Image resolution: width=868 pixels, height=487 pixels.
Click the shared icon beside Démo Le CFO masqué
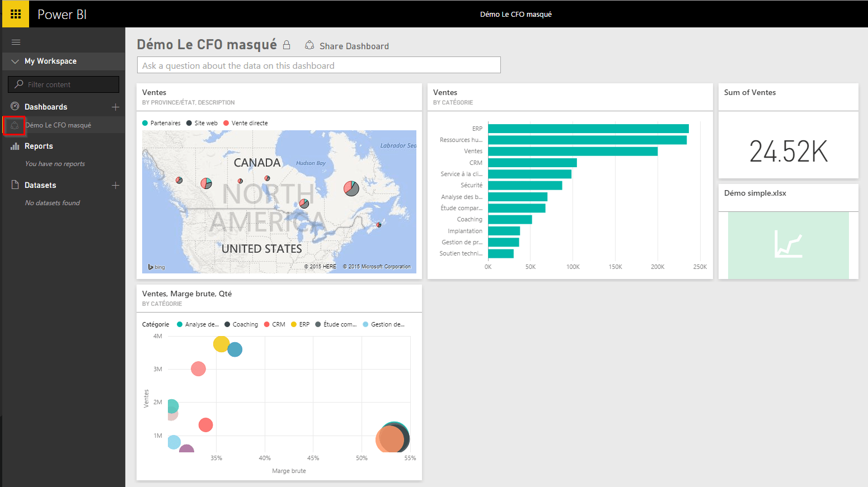click(15, 125)
